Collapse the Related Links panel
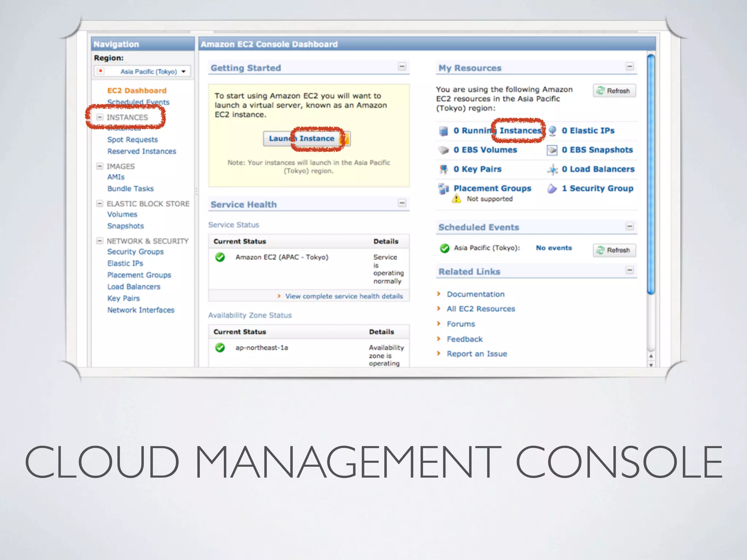The image size is (747, 560). click(630, 270)
